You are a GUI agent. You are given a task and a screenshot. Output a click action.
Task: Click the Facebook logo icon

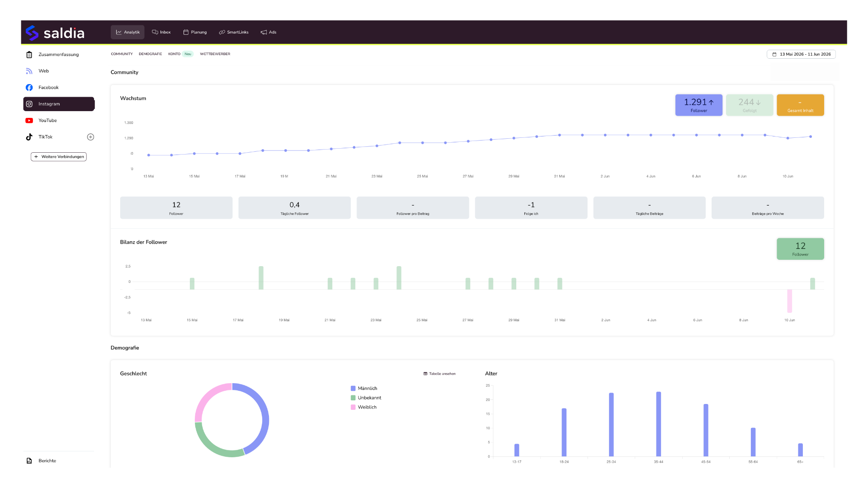point(29,88)
